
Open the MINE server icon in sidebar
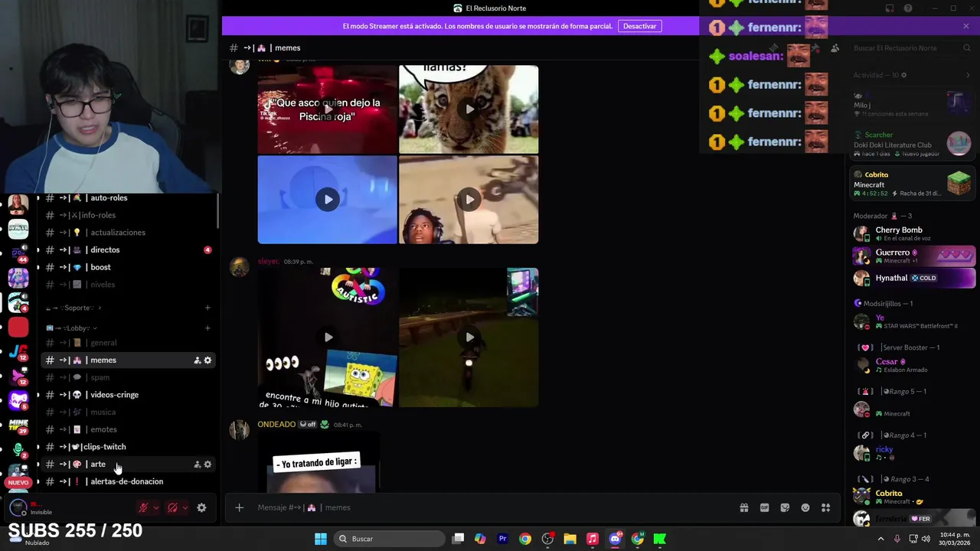click(18, 425)
